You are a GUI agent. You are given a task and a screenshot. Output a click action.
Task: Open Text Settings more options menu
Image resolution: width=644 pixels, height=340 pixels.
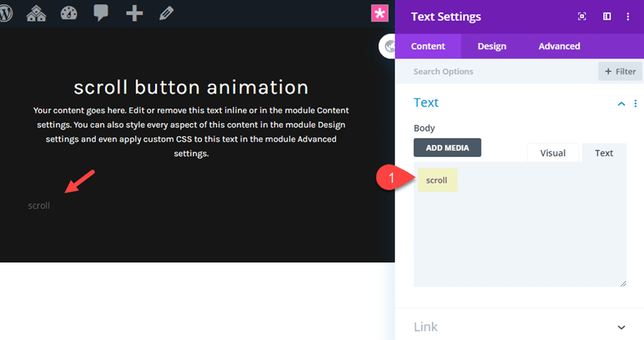tap(628, 16)
